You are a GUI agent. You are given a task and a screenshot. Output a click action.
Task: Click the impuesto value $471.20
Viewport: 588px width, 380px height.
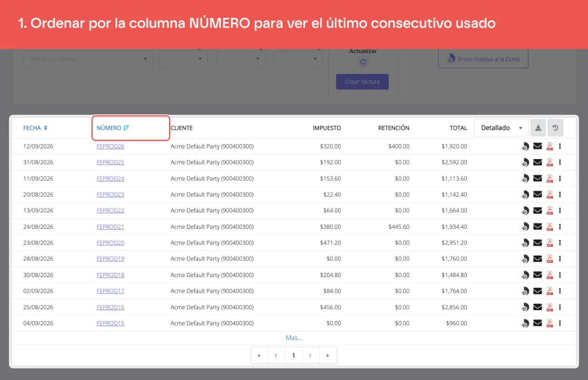331,243
